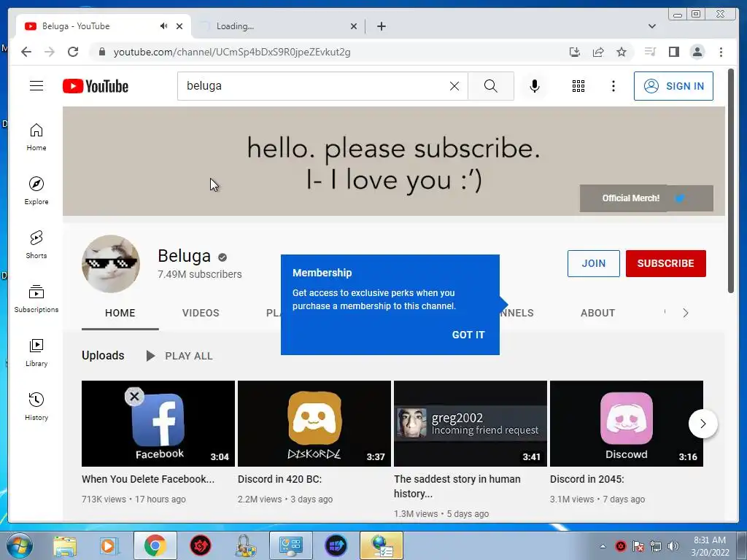This screenshot has height=560, width=747.
Task: Open Subscriptions in the sidebar
Action: [x=36, y=298]
